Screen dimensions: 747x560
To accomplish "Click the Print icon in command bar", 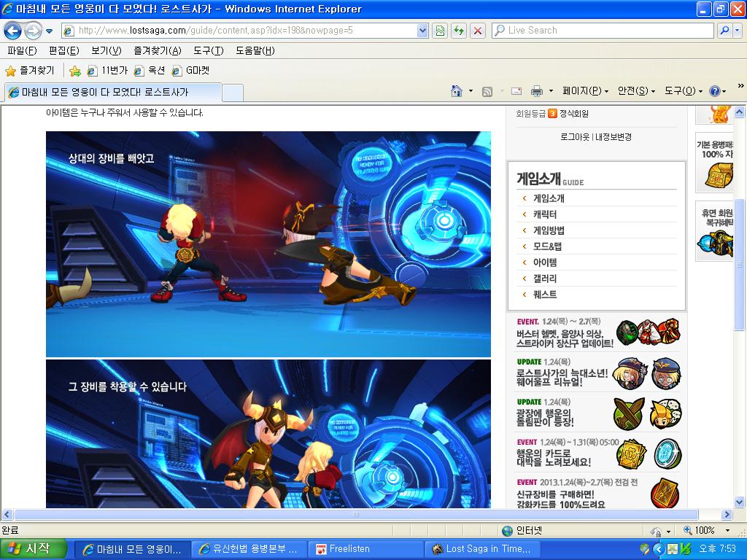I will coord(537,91).
